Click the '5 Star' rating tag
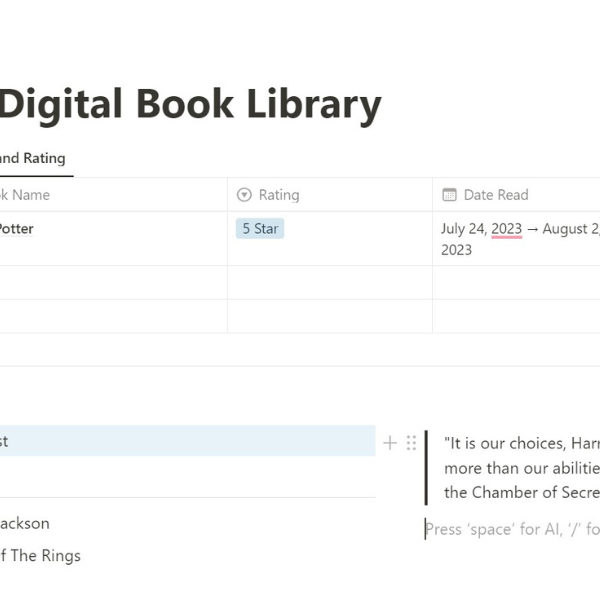The image size is (600, 600). (260, 229)
